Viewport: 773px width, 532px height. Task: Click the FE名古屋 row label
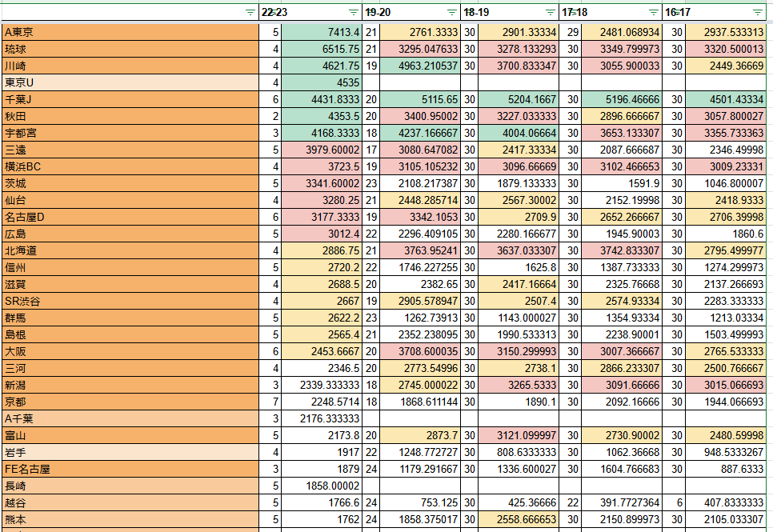click(130, 469)
